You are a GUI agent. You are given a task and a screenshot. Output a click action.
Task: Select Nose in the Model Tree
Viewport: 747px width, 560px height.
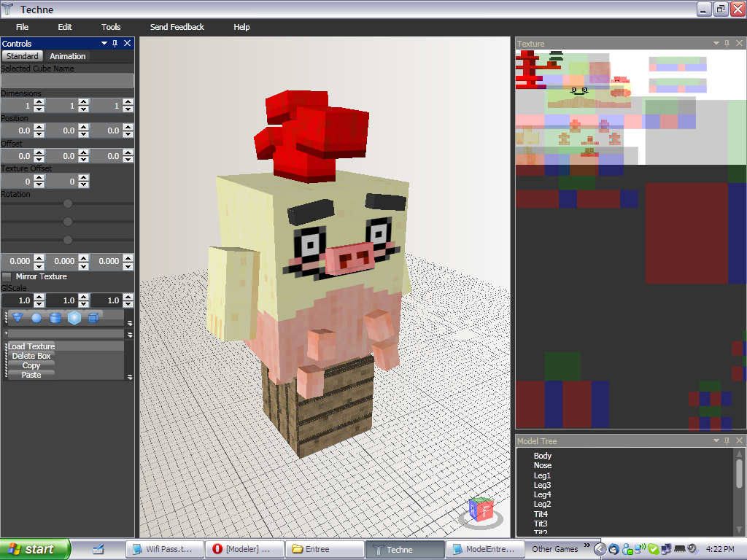543,465
